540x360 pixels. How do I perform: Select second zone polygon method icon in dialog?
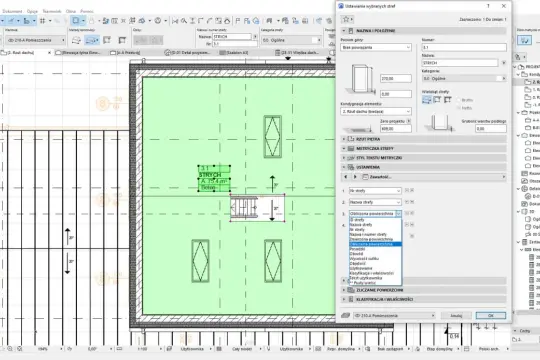pyautogui.click(x=437, y=100)
